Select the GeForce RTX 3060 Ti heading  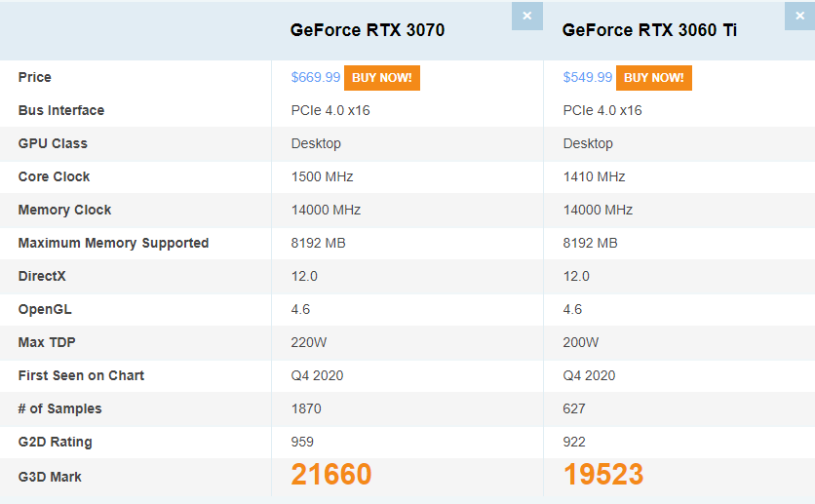[649, 30]
